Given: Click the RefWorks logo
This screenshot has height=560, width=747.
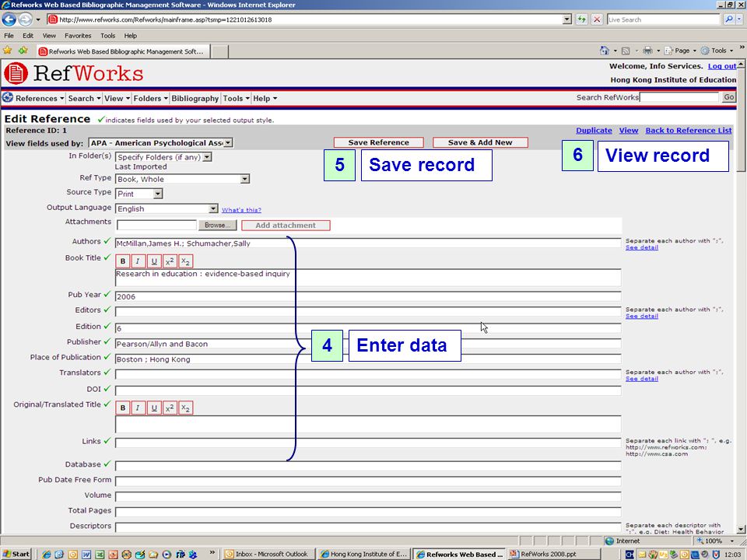Looking at the screenshot, I should coord(74,73).
